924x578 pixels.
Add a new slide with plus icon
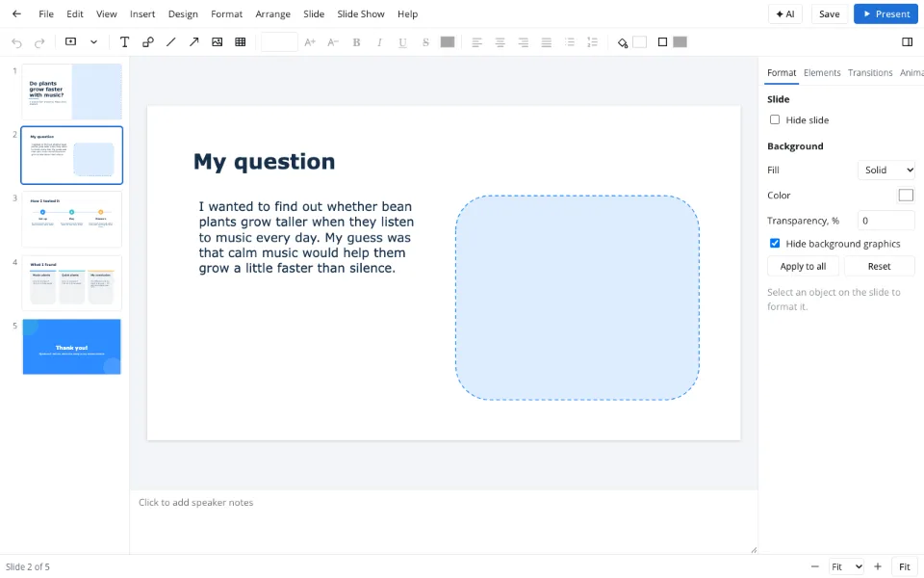pos(70,41)
